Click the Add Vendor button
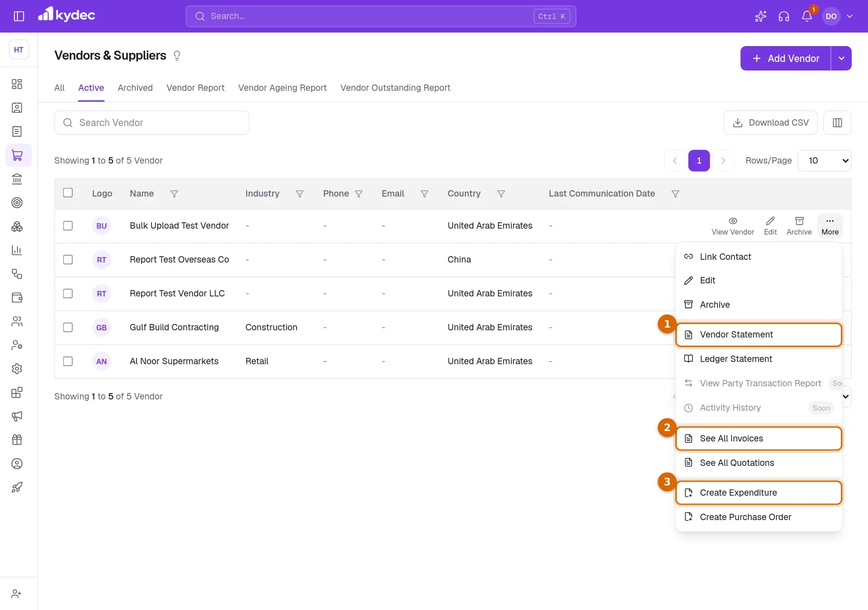868x610 pixels. pyautogui.click(x=785, y=58)
